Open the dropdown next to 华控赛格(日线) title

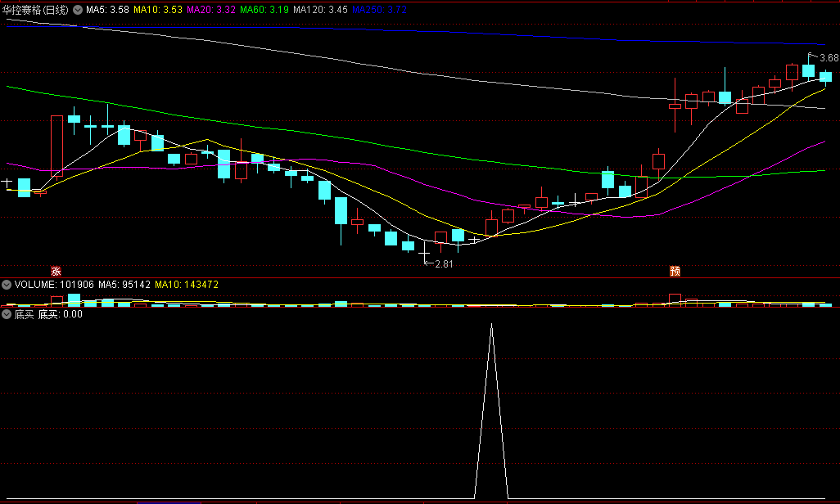(78, 10)
